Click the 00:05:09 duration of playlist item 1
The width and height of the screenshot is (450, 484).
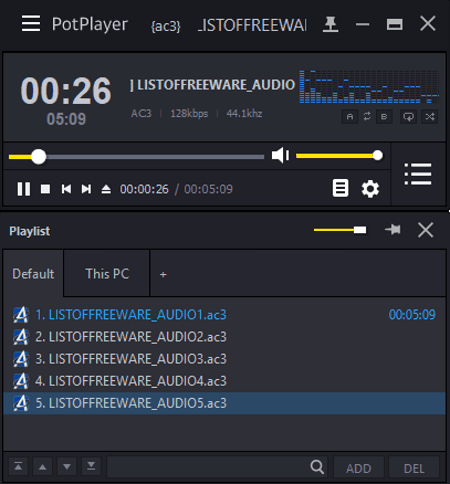[412, 315]
